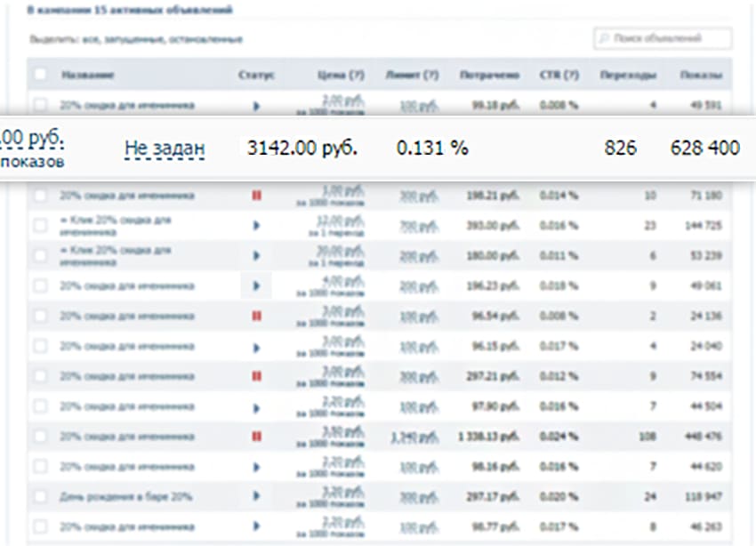Click the pause icon in the 297.21 руб. row
Image resolution: width=756 pixels, height=546 pixels.
(x=256, y=375)
